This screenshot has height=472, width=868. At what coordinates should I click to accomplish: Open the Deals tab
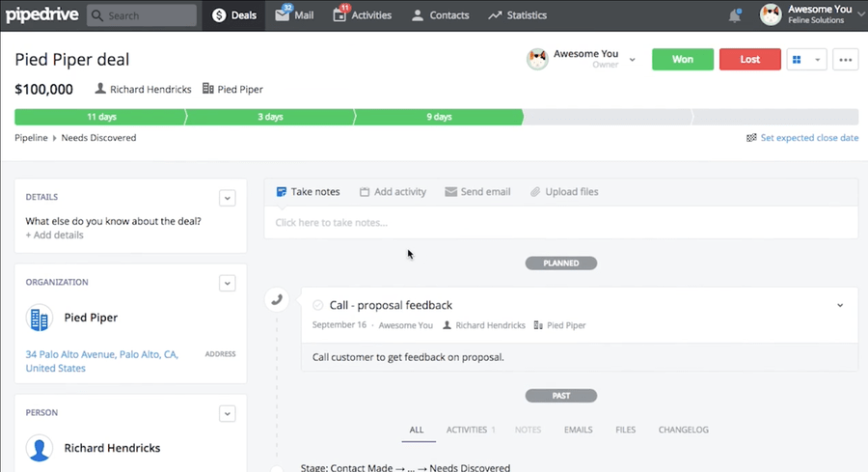coord(234,15)
